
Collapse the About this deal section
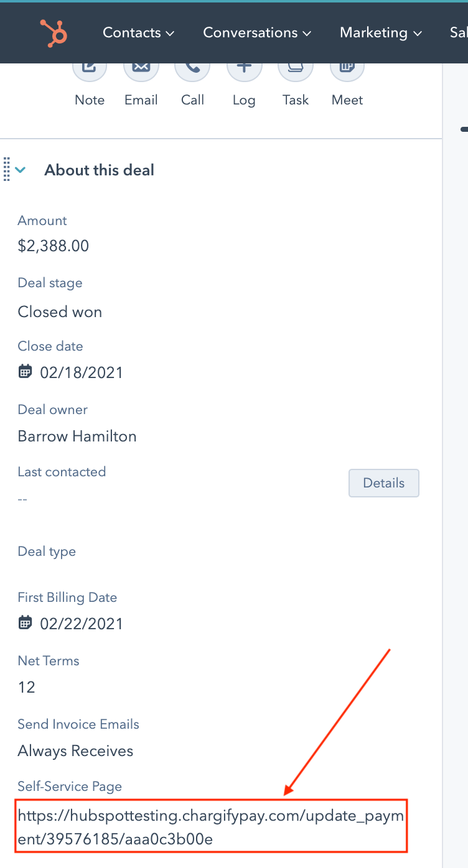point(21,170)
